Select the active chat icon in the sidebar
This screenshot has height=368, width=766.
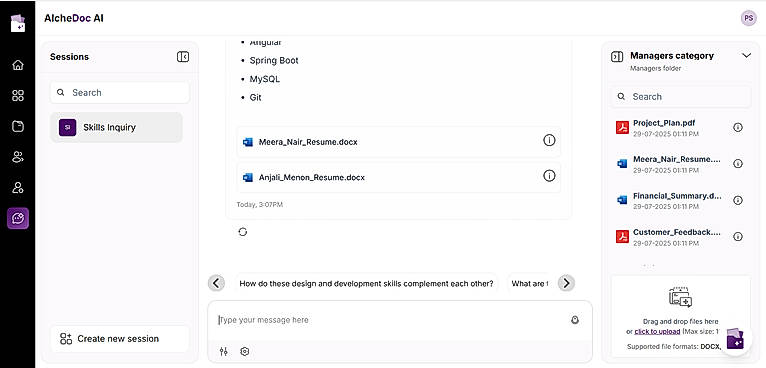(x=18, y=218)
